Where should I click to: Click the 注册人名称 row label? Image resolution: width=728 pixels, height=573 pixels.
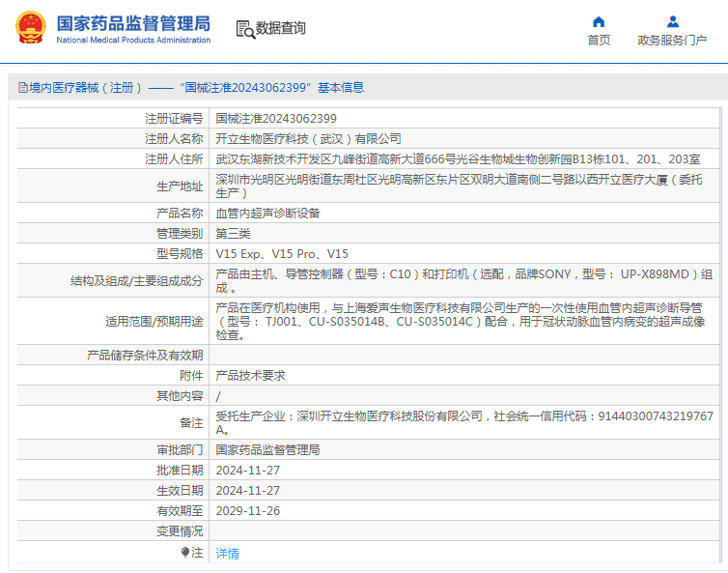point(174,138)
